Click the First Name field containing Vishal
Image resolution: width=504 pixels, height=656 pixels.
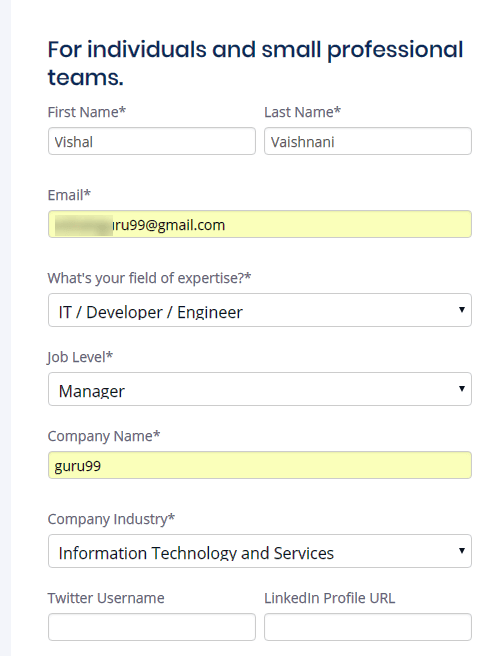[x=151, y=141]
